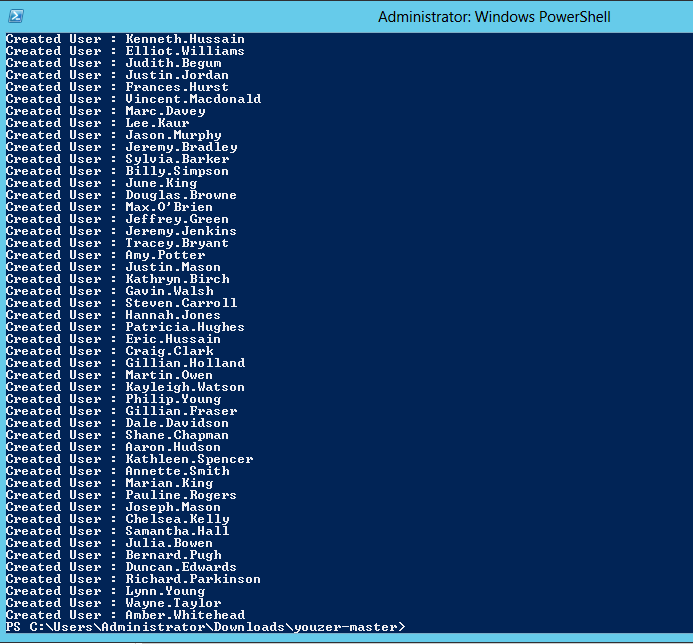Click the Kathleen.Spencer output text
Viewport: 693px width, 644px height.
point(188,459)
